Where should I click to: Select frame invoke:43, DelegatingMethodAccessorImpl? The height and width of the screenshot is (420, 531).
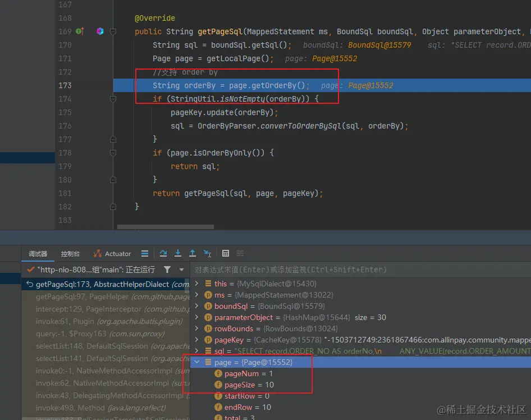[x=106, y=396]
